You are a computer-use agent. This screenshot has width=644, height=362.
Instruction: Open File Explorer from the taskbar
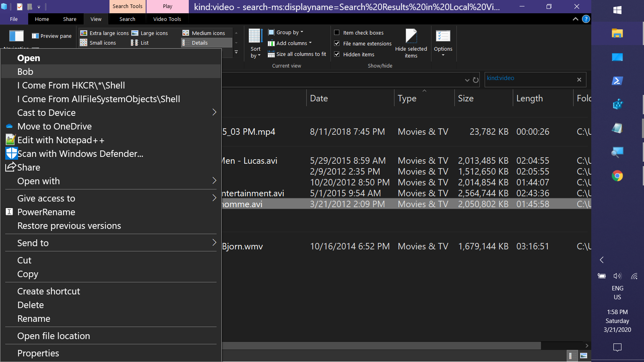point(617,33)
